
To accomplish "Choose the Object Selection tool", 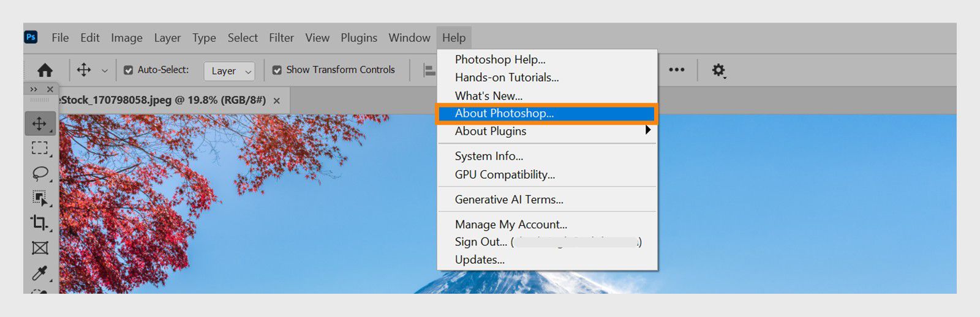I will click(40, 198).
